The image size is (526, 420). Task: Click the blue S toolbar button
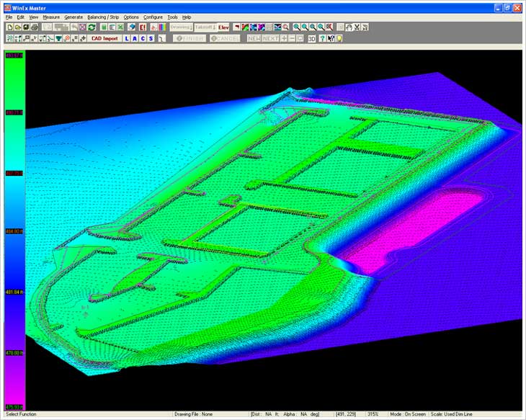click(151, 39)
